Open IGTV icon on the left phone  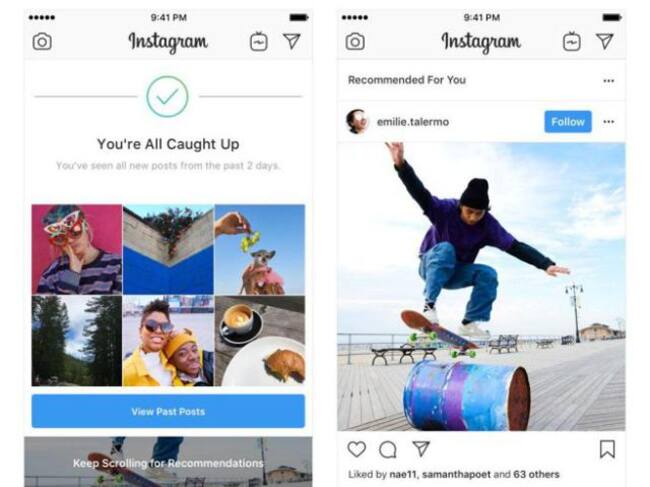pos(259,41)
